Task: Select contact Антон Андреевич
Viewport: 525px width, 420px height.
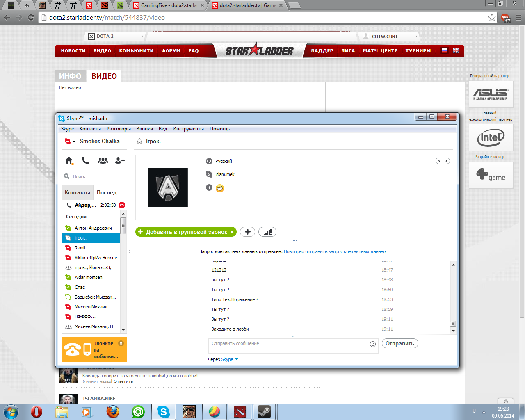Action: 91,228
